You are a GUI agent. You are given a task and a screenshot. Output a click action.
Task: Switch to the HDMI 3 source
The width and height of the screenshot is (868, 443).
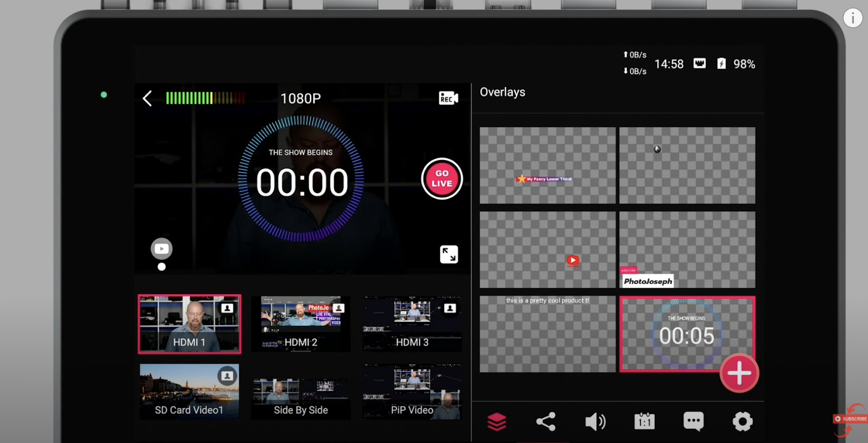click(x=412, y=324)
